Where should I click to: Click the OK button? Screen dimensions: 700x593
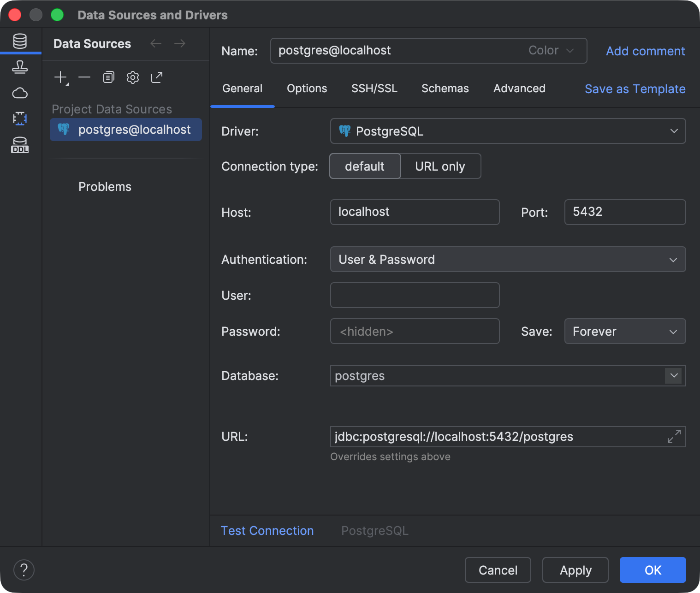pyautogui.click(x=653, y=570)
